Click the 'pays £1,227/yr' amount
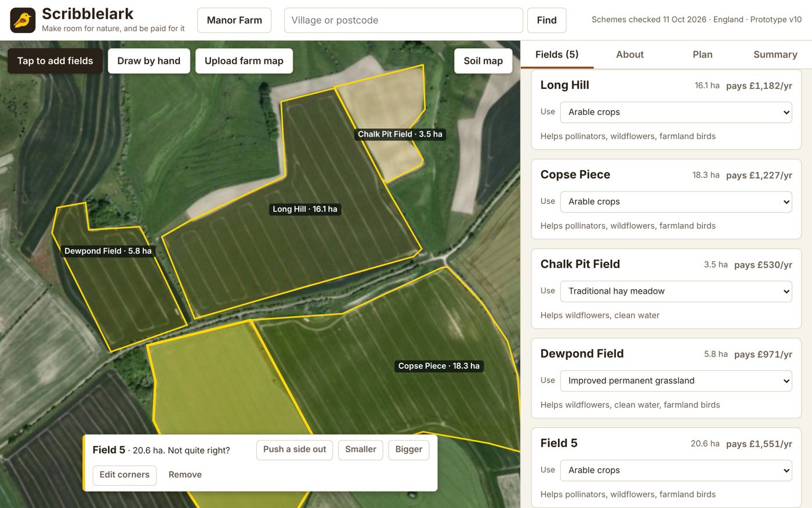 click(759, 175)
